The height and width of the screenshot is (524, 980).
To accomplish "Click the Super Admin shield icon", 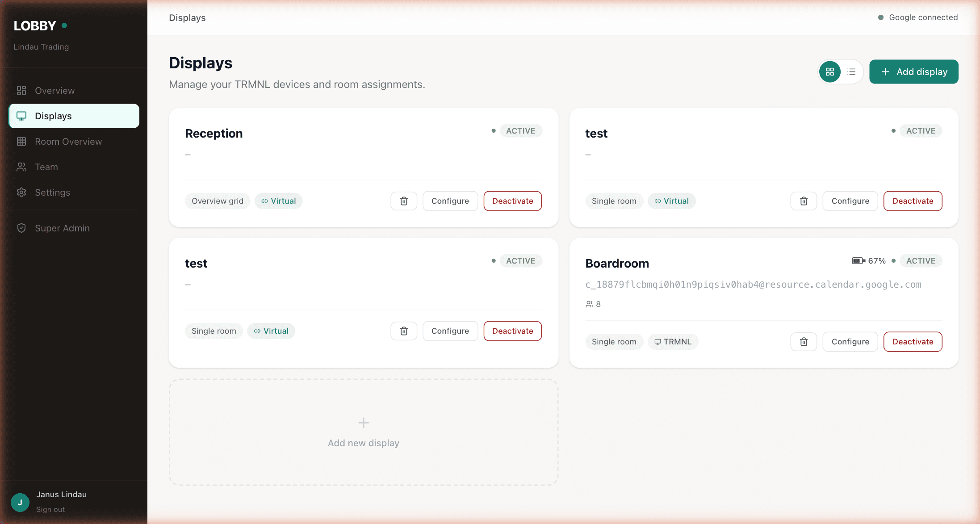I will pyautogui.click(x=21, y=228).
